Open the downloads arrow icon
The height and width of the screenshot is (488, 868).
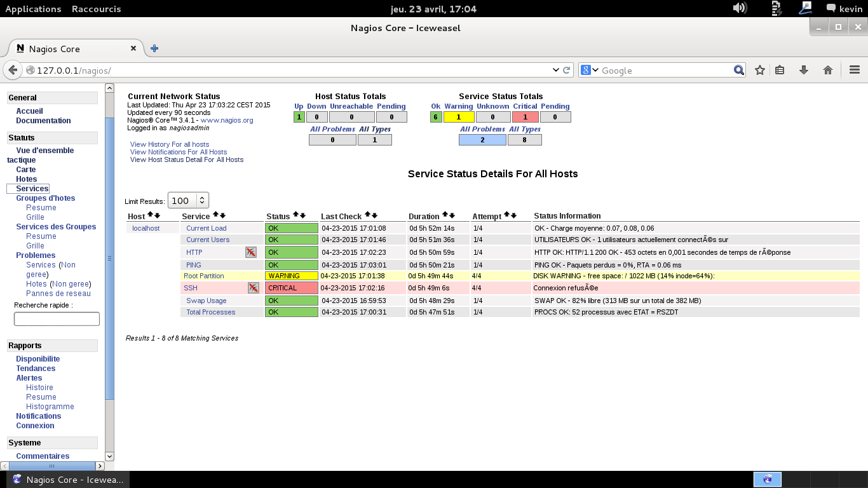(x=803, y=70)
